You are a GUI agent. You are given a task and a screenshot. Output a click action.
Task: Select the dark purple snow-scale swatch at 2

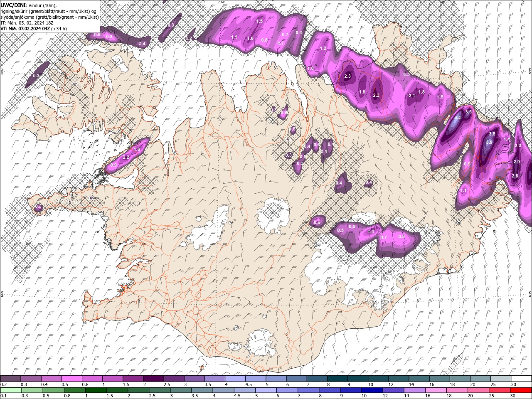pyautogui.click(x=153, y=379)
